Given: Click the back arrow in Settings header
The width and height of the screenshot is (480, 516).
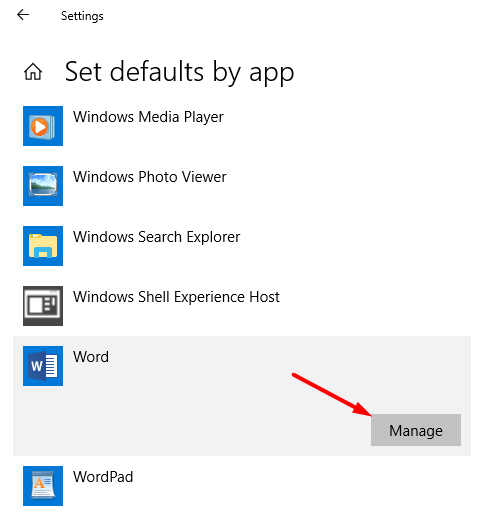Looking at the screenshot, I should [x=23, y=15].
